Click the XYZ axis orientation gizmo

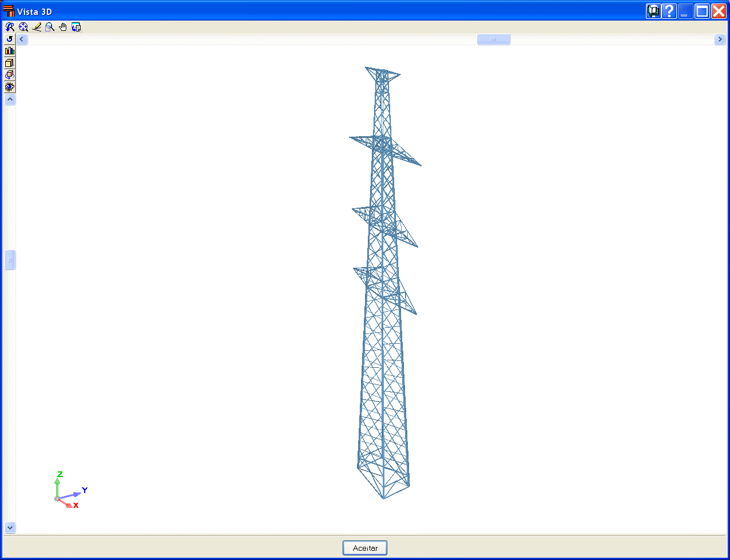point(71,490)
